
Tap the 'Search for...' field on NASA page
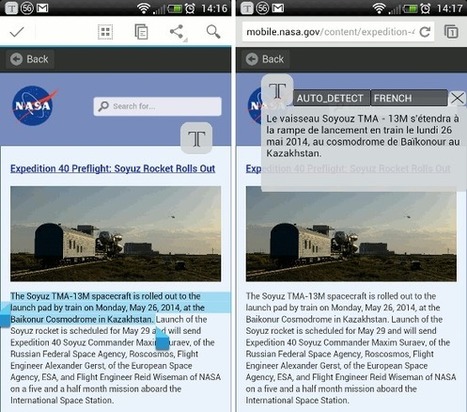pos(157,106)
